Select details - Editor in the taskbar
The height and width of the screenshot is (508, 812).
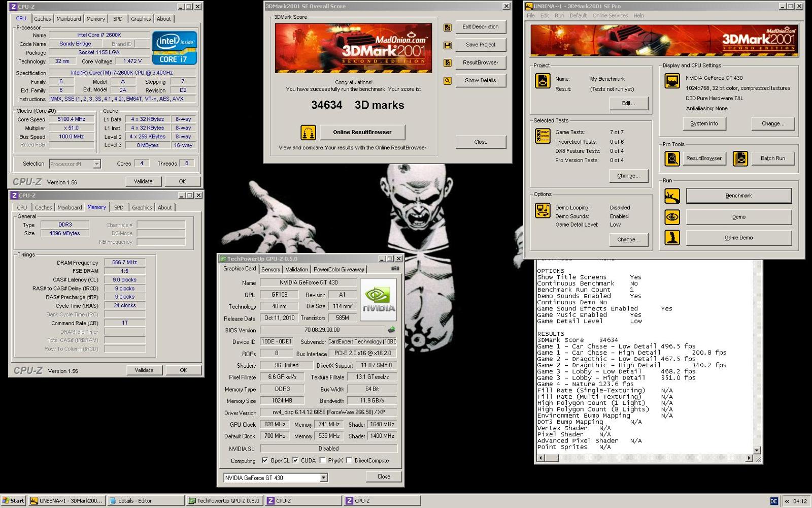click(146, 501)
